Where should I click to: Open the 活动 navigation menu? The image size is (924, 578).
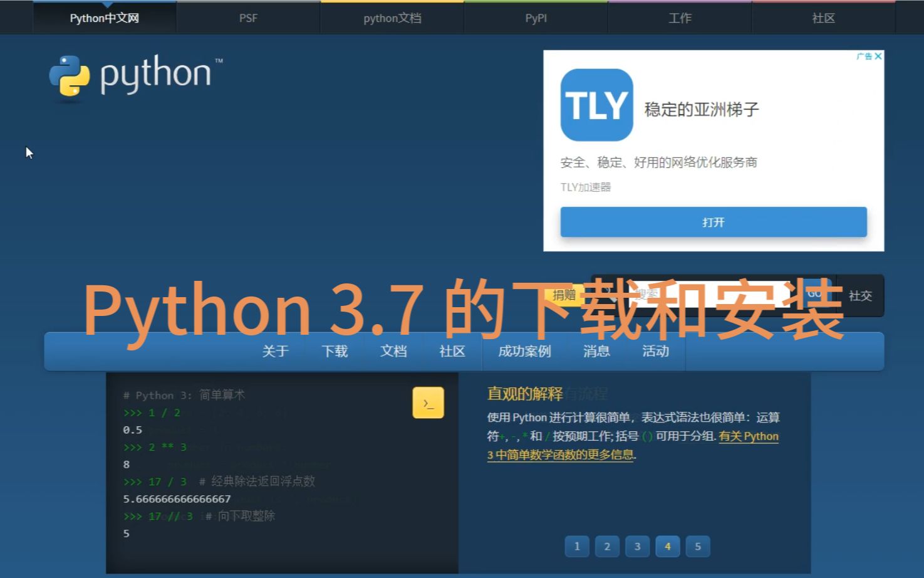pos(655,351)
